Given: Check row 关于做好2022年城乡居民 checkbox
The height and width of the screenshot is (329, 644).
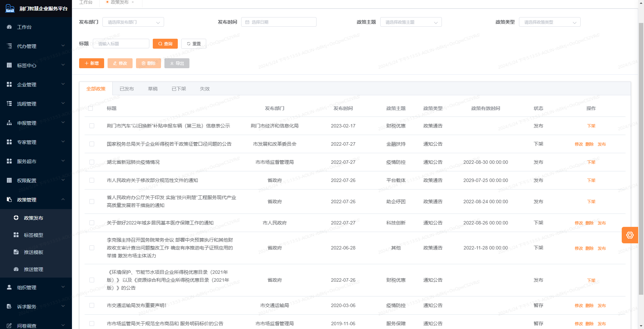Looking at the screenshot, I should point(92,223).
